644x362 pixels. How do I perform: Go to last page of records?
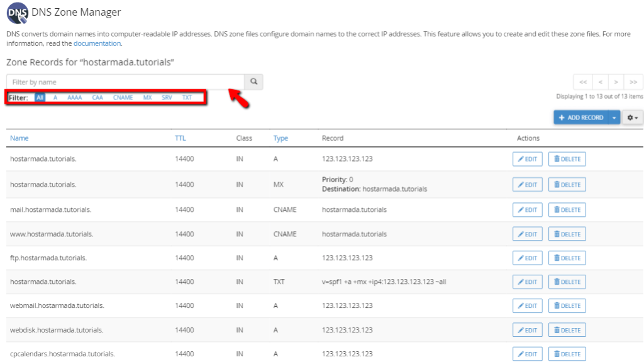click(x=633, y=82)
